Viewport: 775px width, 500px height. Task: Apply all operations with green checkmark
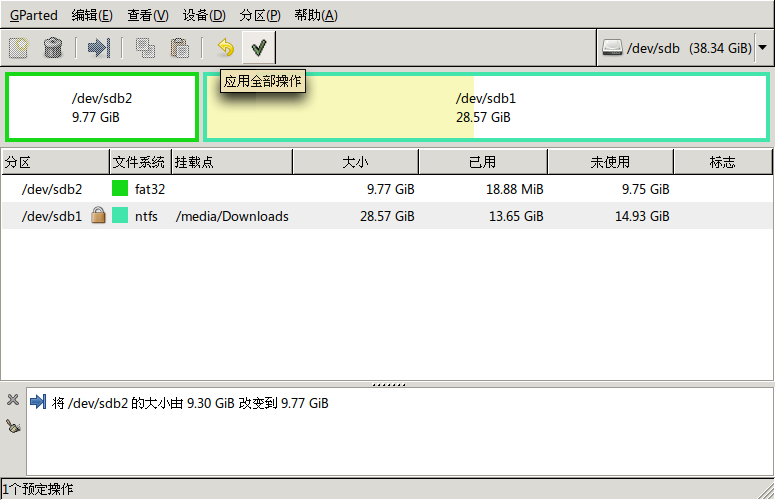coord(258,47)
